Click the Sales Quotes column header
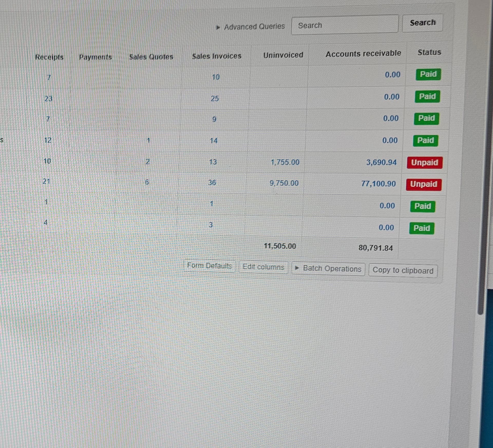Image resolution: width=493 pixels, height=448 pixels. click(x=151, y=57)
